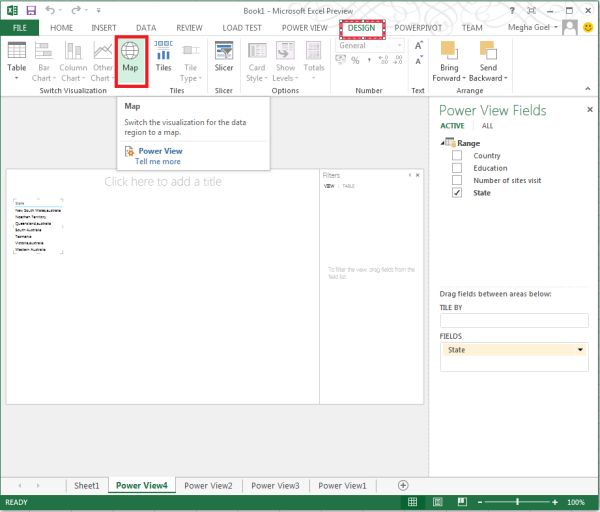Open the POWER VIEW ribbon tab
600x512 pixels.
tap(305, 28)
